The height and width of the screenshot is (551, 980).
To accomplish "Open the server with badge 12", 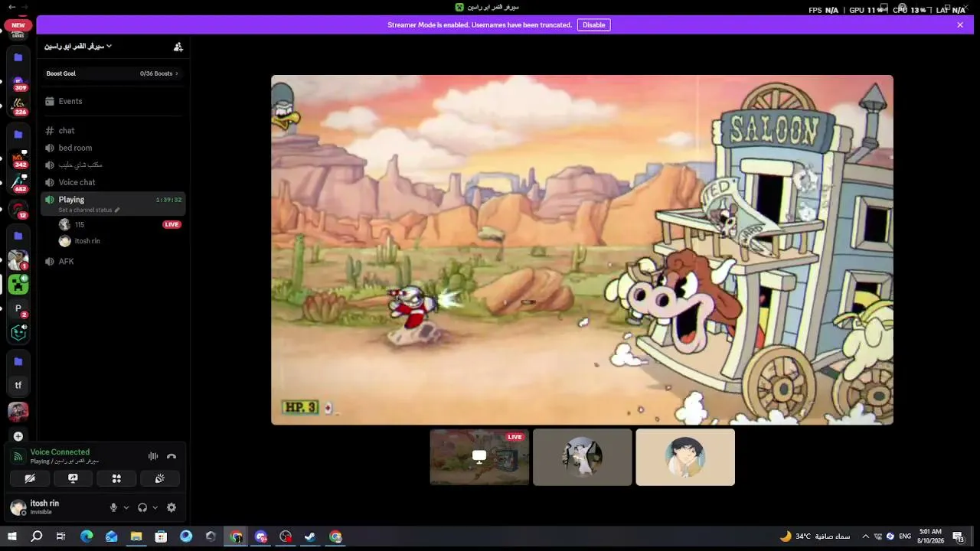I will point(18,210).
